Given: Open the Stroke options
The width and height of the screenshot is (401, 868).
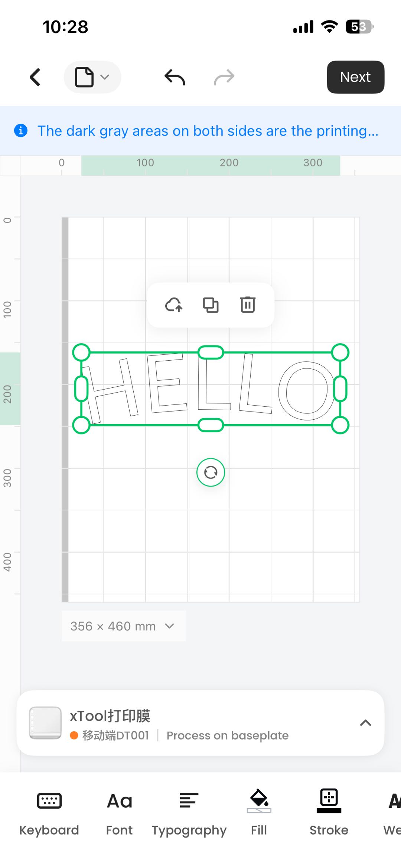Looking at the screenshot, I should tap(329, 813).
